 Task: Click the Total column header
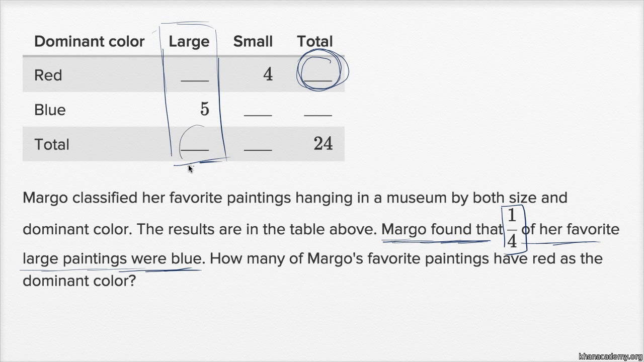point(315,41)
